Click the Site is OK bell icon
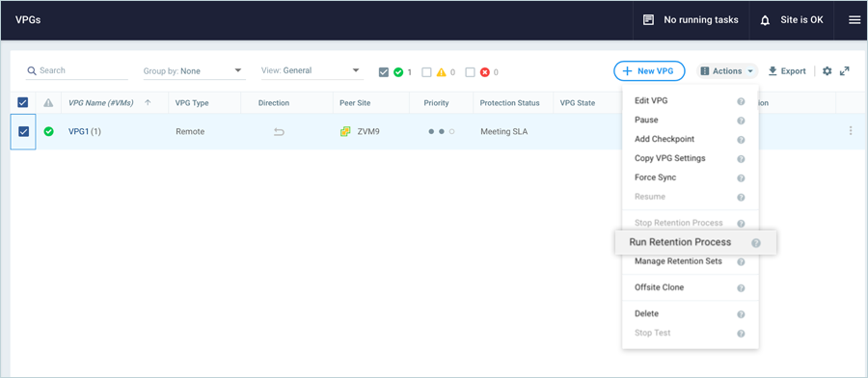This screenshot has height=378, width=868. click(x=765, y=20)
